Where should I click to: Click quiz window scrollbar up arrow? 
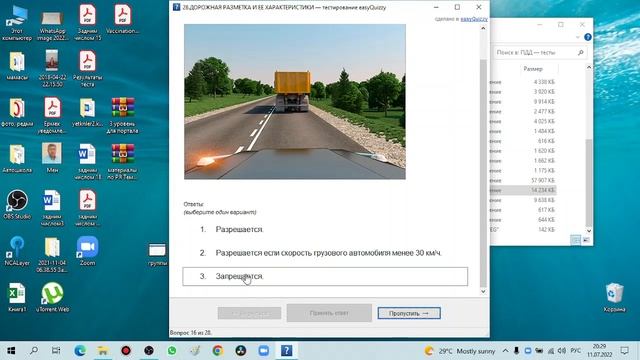click(483, 28)
